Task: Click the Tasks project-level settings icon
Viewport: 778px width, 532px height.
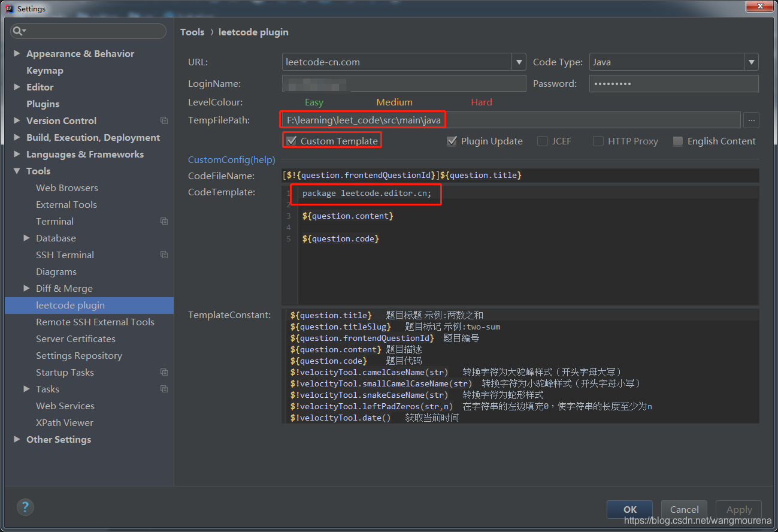Action: coord(164,389)
